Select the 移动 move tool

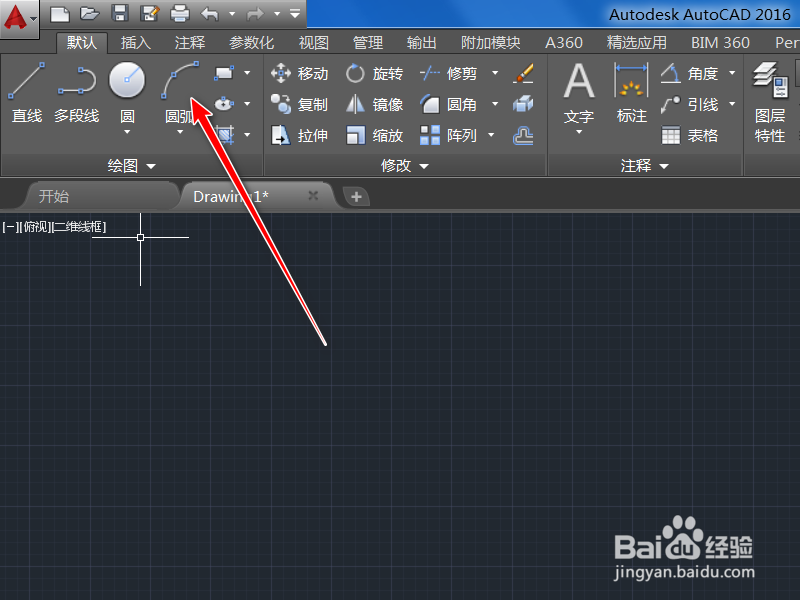click(x=299, y=73)
